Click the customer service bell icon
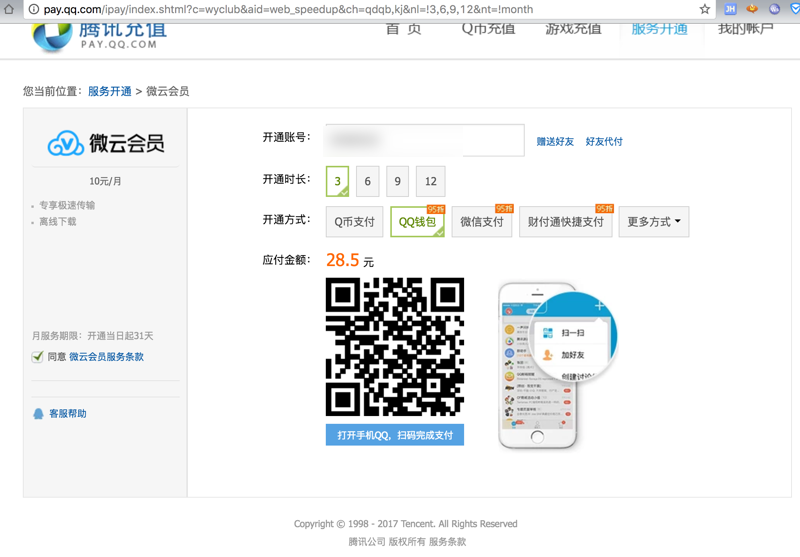This screenshot has width=800, height=557. coord(38,414)
